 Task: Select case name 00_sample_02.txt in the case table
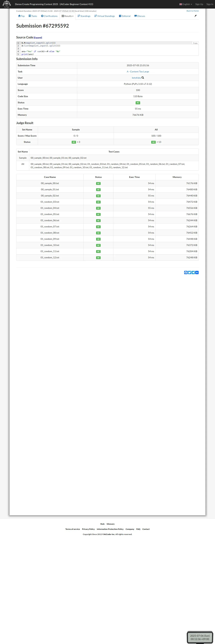click(x=50, y=196)
